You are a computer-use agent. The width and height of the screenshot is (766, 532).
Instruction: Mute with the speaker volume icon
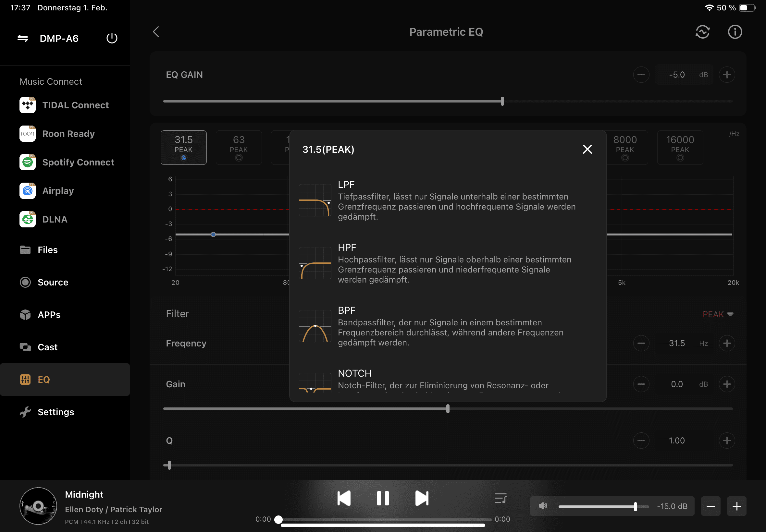543,506
